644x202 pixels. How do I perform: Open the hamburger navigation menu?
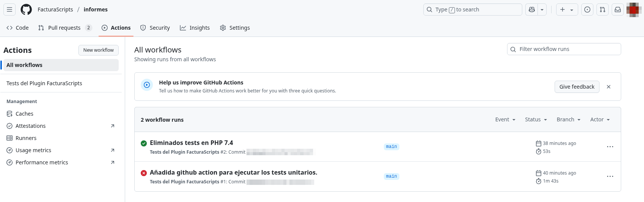click(x=10, y=10)
